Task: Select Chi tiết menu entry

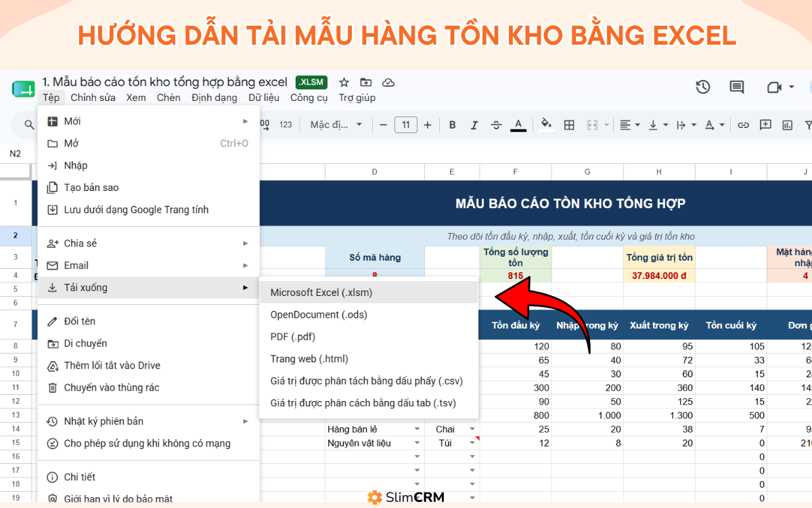Action: (149, 477)
